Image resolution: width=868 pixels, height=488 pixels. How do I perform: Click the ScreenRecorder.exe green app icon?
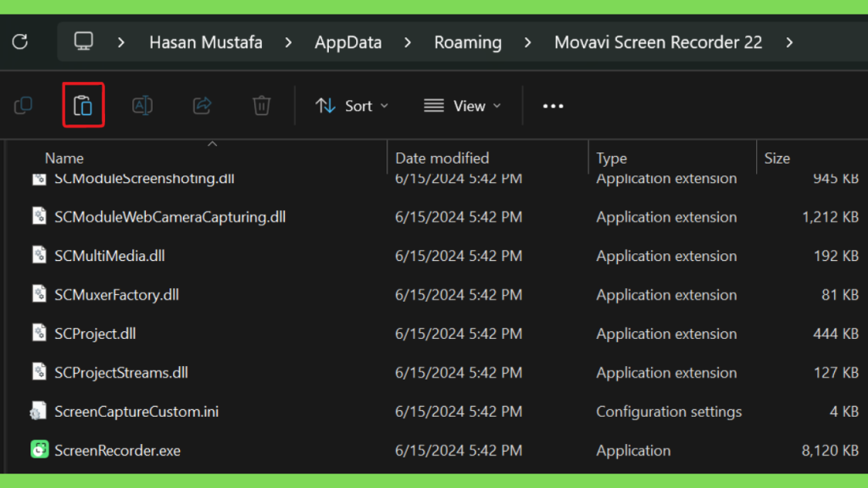coord(39,450)
